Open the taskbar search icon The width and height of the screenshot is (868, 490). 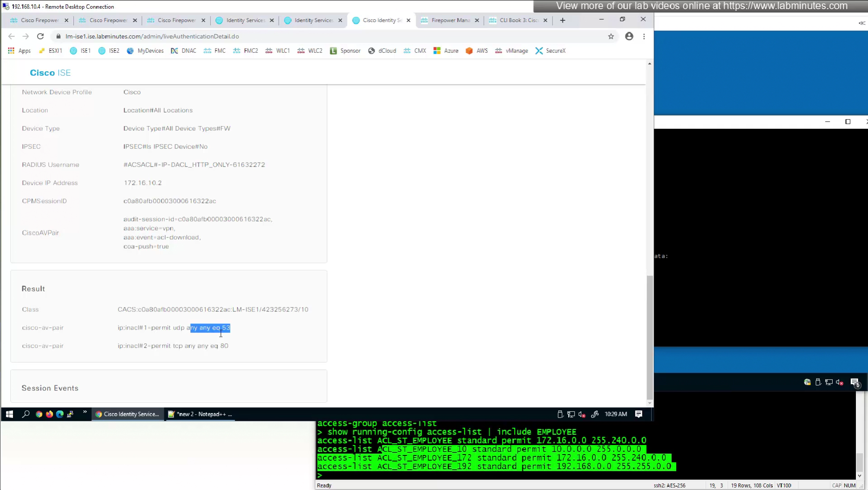pos(25,414)
